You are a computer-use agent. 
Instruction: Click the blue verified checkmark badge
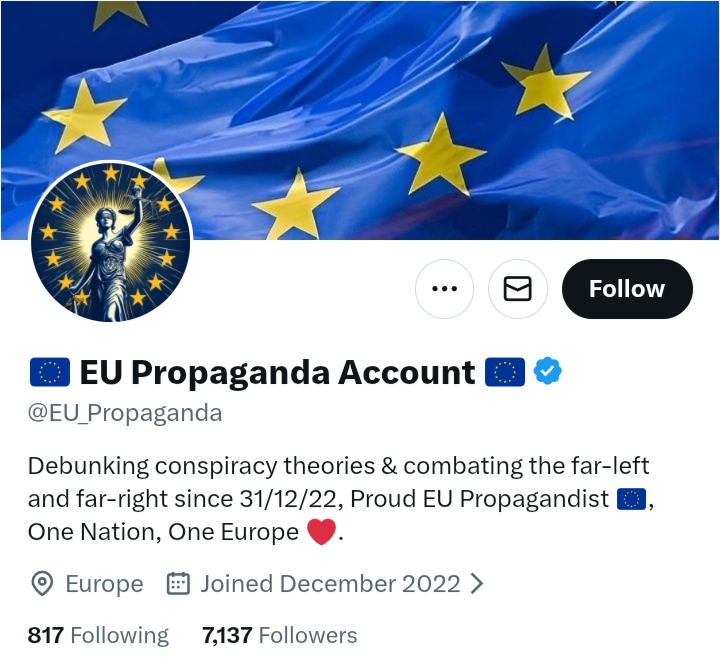coord(547,371)
